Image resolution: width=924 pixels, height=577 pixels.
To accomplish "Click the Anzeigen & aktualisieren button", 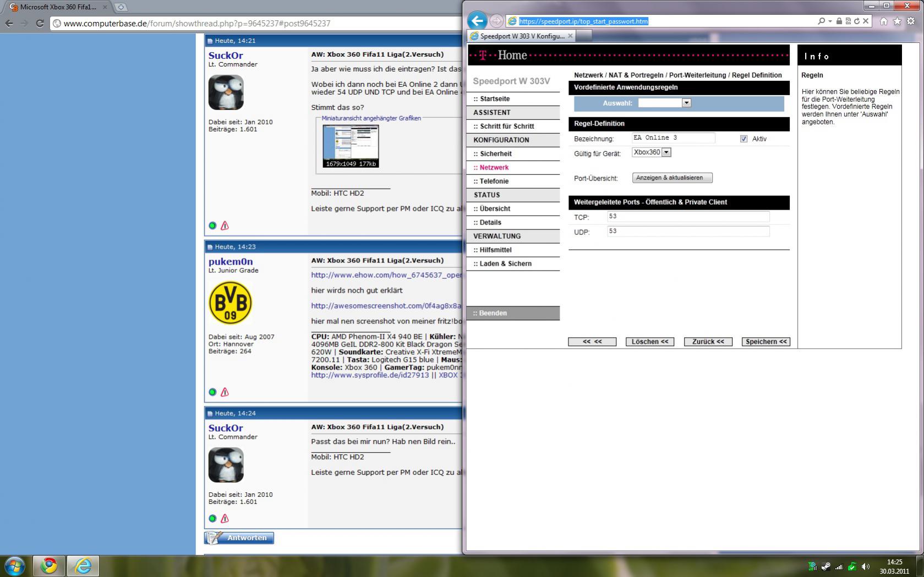I will pos(673,178).
